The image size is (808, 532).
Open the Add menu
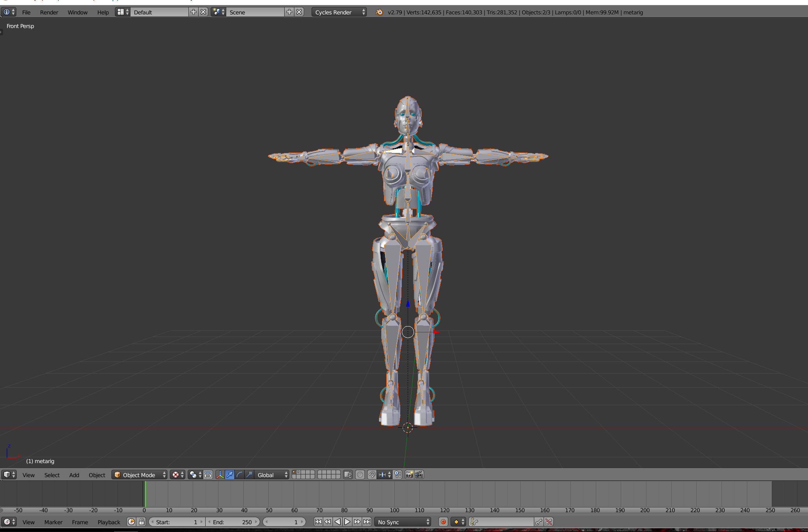coord(74,475)
